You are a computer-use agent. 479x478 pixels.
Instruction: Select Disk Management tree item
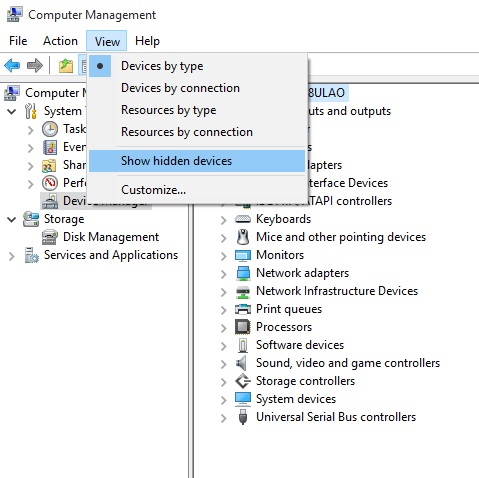click(x=111, y=237)
